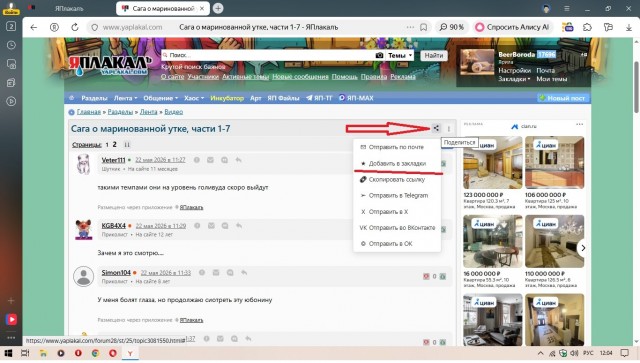Expand the Хаос navigation dropdown
This screenshot has width=640, height=363.
pyautogui.click(x=194, y=98)
